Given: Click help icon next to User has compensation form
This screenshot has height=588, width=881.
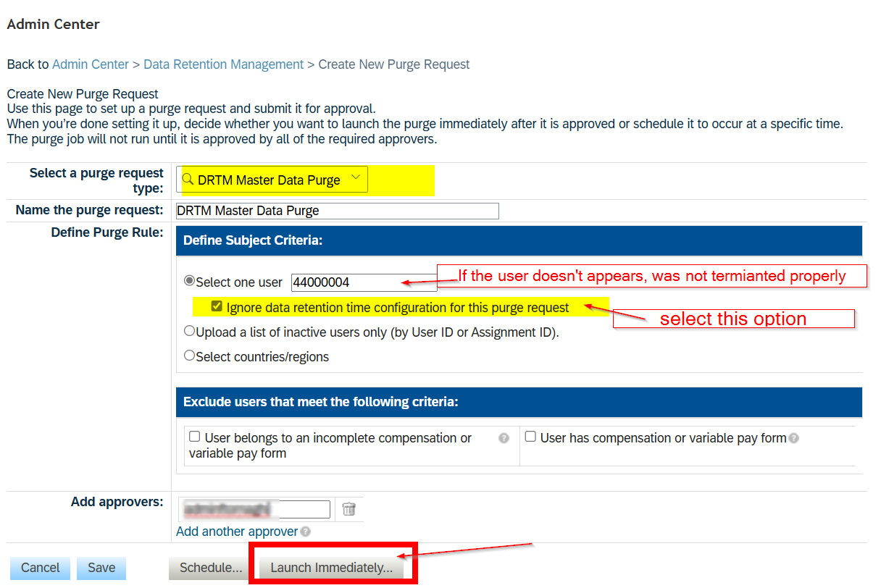Looking at the screenshot, I should [x=794, y=438].
